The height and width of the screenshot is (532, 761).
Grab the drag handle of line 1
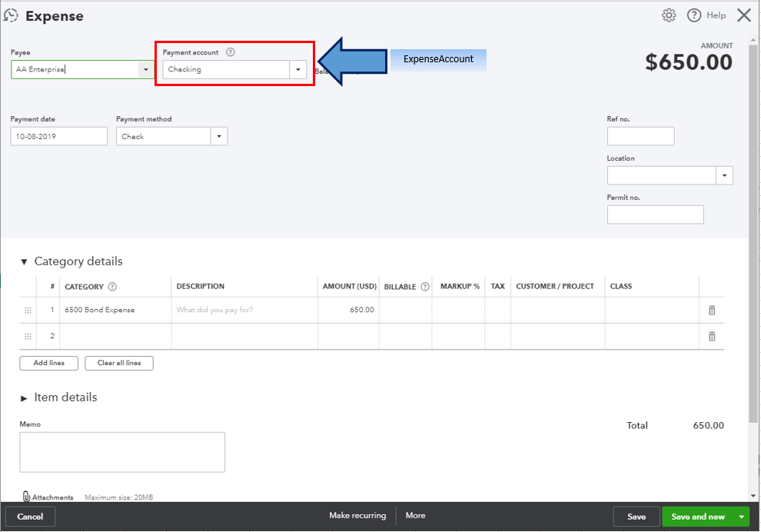pyautogui.click(x=28, y=310)
